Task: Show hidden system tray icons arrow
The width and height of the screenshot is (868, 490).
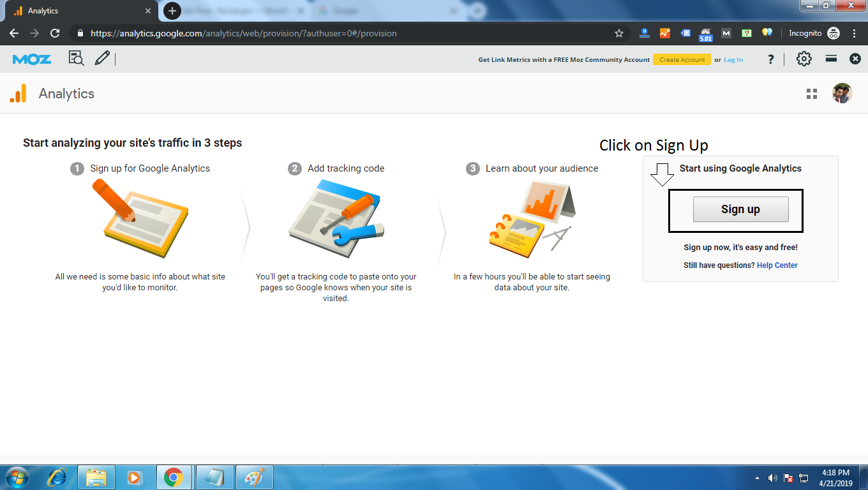Action: [758, 478]
